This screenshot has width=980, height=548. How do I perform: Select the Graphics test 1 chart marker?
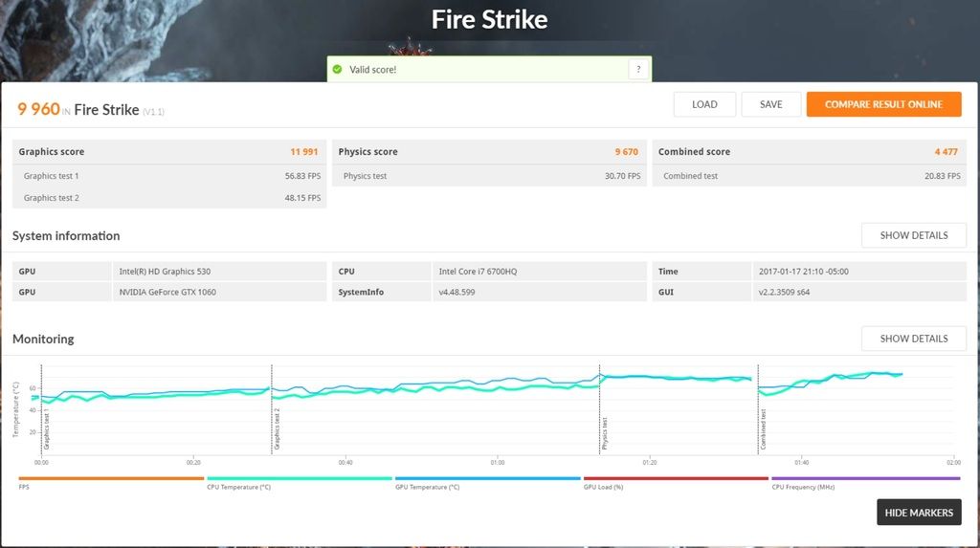[46, 429]
